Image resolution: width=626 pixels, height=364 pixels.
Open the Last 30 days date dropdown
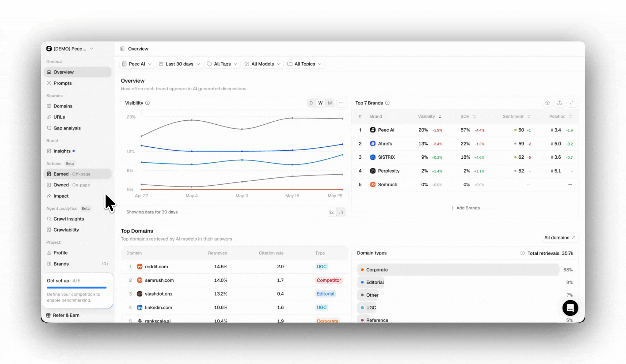point(179,64)
